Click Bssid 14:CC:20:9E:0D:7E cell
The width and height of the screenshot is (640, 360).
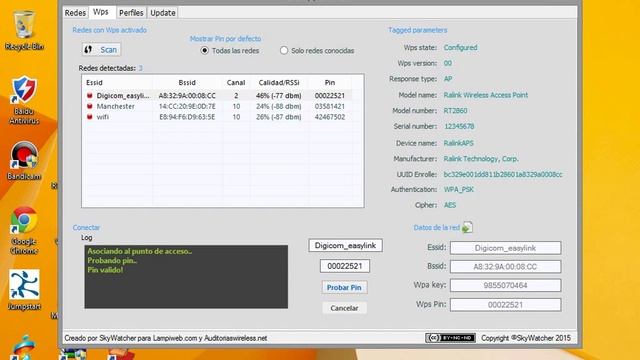187,106
